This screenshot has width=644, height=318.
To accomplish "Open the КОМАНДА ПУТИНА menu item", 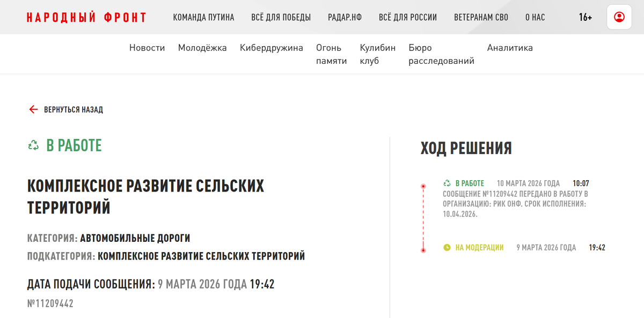I will [203, 17].
